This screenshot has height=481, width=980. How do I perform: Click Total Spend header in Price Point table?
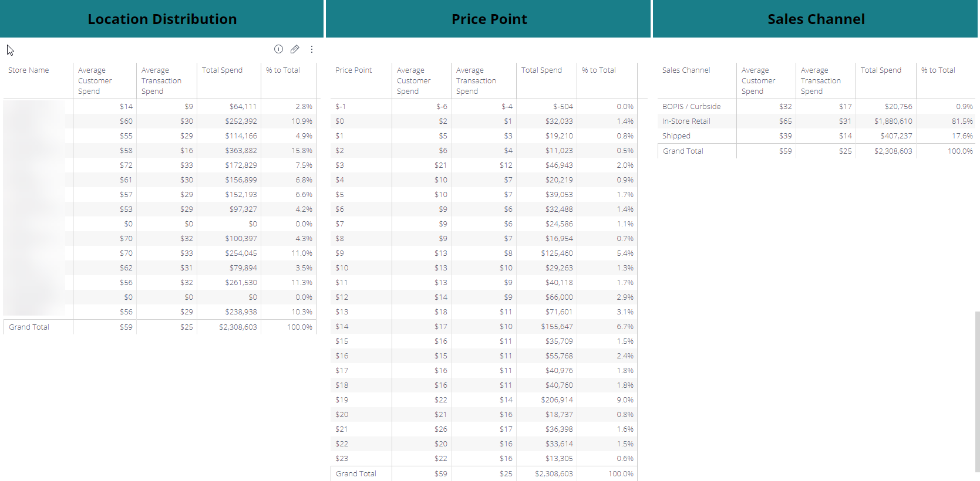coord(541,70)
